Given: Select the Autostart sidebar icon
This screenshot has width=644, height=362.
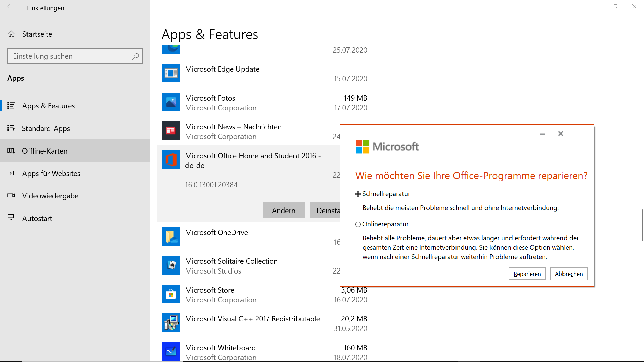Looking at the screenshot, I should 11,218.
